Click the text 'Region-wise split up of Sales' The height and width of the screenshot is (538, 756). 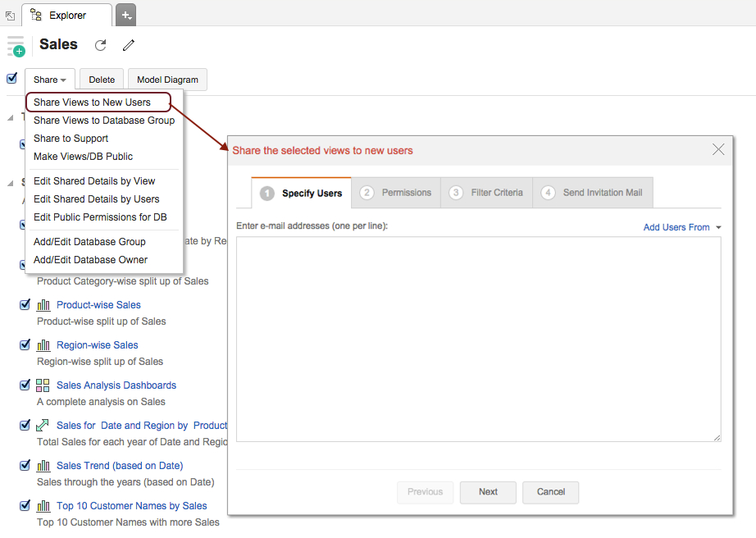coord(100,362)
